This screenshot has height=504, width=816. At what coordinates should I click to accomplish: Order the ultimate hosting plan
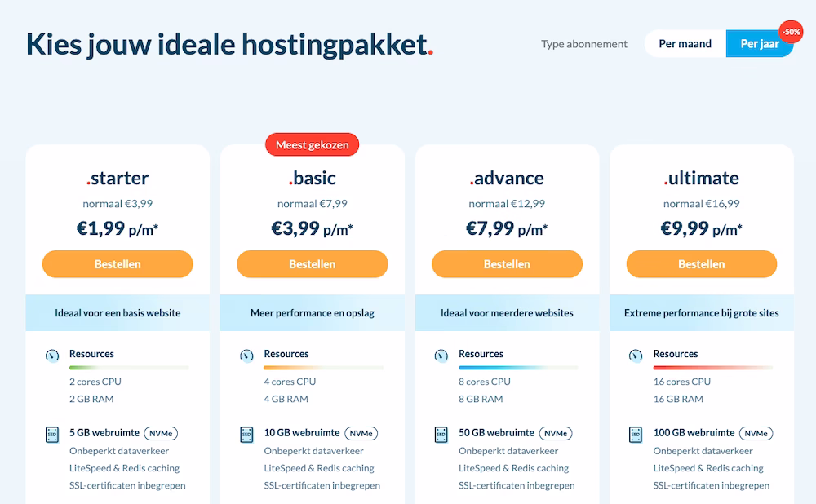(702, 264)
